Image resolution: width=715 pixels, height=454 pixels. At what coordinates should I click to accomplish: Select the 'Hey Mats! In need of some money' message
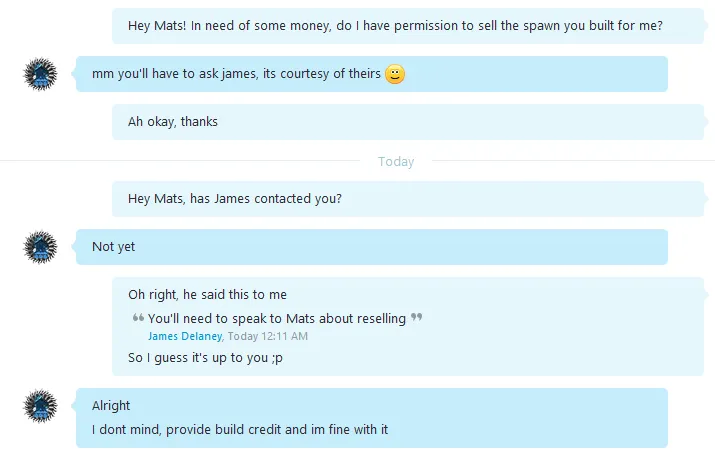click(408, 26)
